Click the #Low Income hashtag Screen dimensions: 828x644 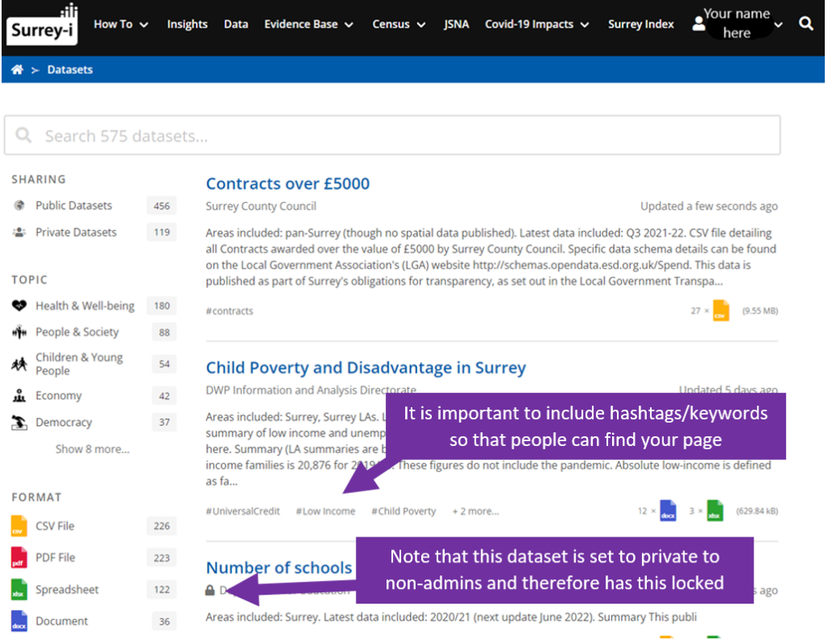pyautogui.click(x=326, y=511)
